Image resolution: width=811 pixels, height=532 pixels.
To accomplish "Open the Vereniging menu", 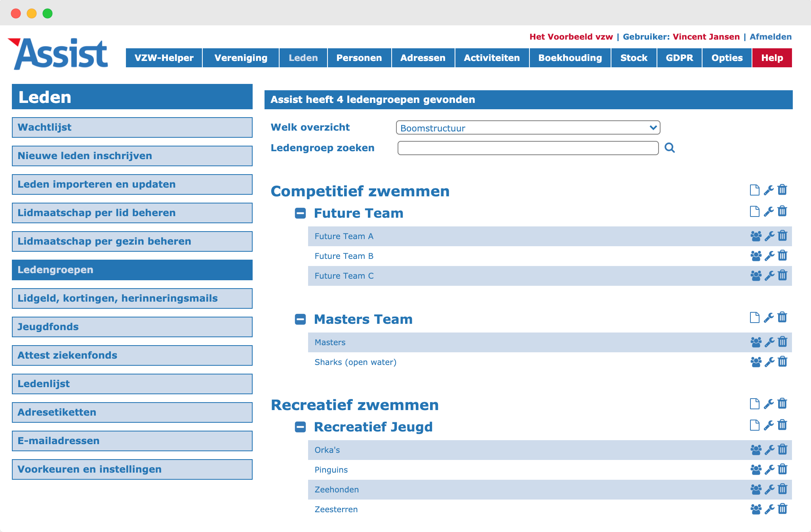I will pyautogui.click(x=241, y=58).
